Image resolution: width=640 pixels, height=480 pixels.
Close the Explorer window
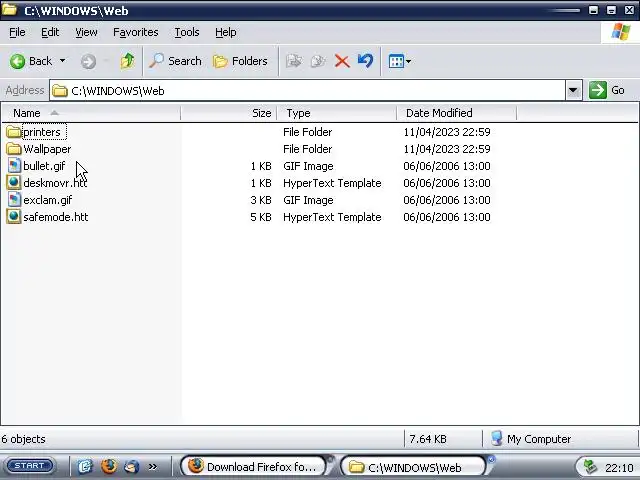(629, 10)
